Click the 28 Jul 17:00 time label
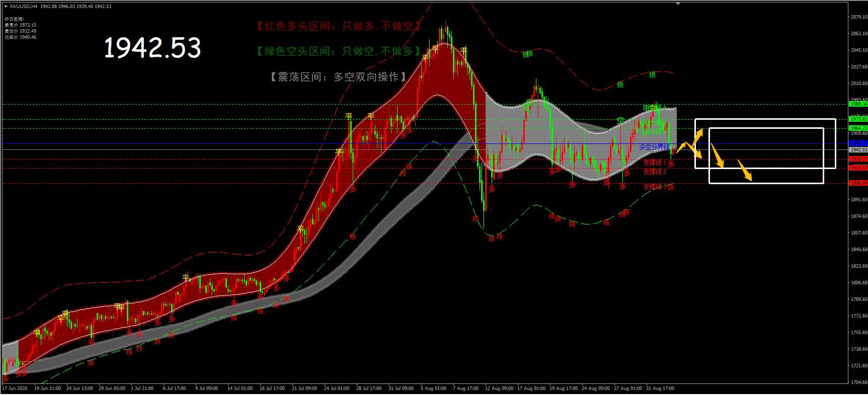Image resolution: width=868 pixels, height=395 pixels. pyautogui.click(x=369, y=388)
